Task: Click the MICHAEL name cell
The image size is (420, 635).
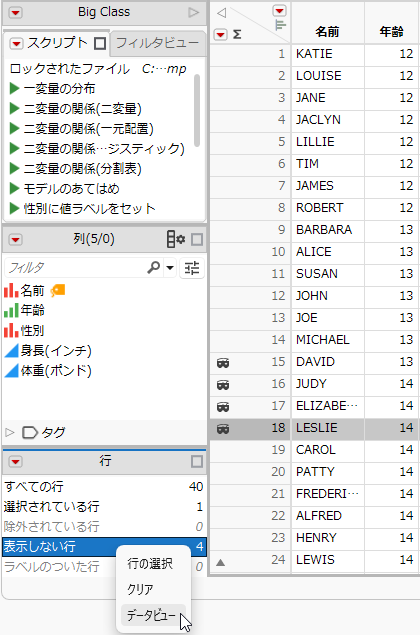Action: click(328, 339)
